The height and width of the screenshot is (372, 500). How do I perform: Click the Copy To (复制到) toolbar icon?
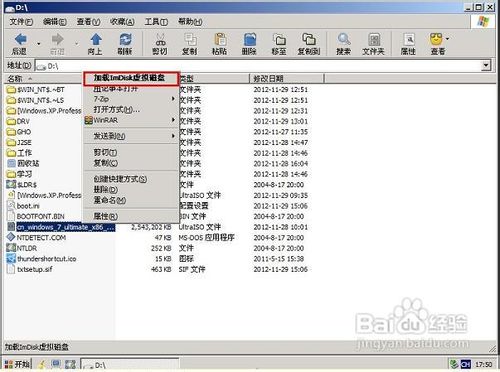(309, 40)
